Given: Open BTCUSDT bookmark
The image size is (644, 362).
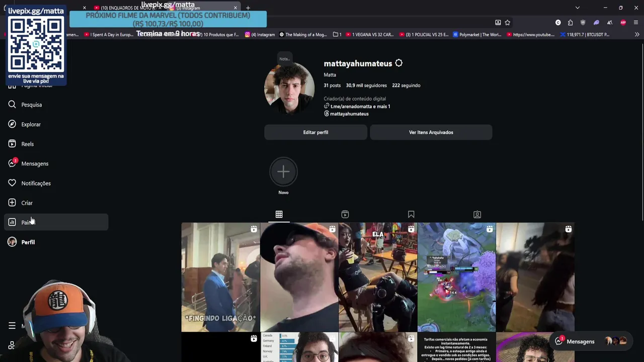Looking at the screenshot, I should coord(585,35).
